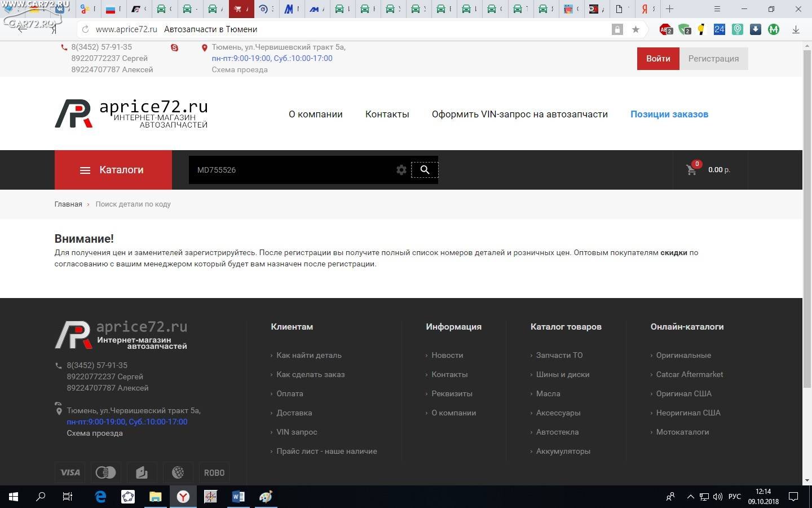Open Доставка footer link
The image size is (812, 508).
294,413
